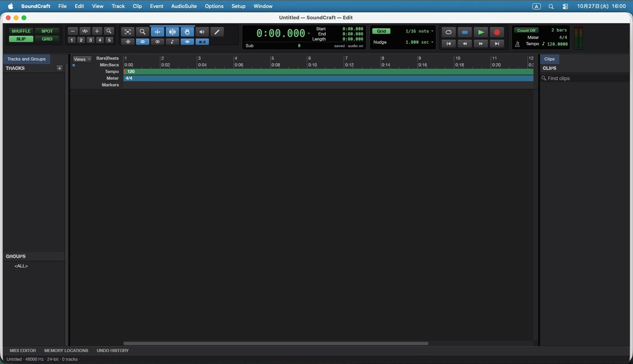Click the magnifier icon beside zoom plus
This screenshot has width=633, height=364.
click(x=109, y=31)
